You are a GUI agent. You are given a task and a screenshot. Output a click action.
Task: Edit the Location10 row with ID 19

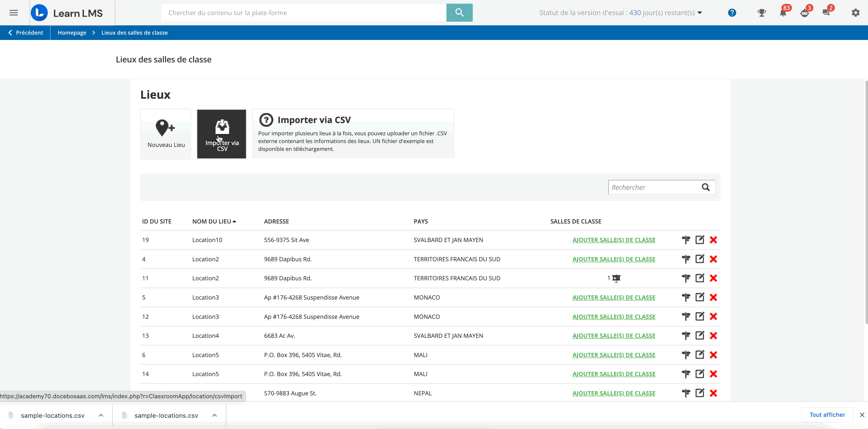(x=700, y=240)
